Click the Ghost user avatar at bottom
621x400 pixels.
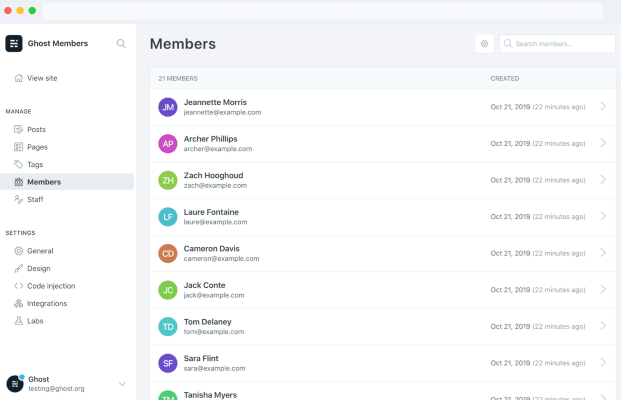pyautogui.click(x=15, y=384)
